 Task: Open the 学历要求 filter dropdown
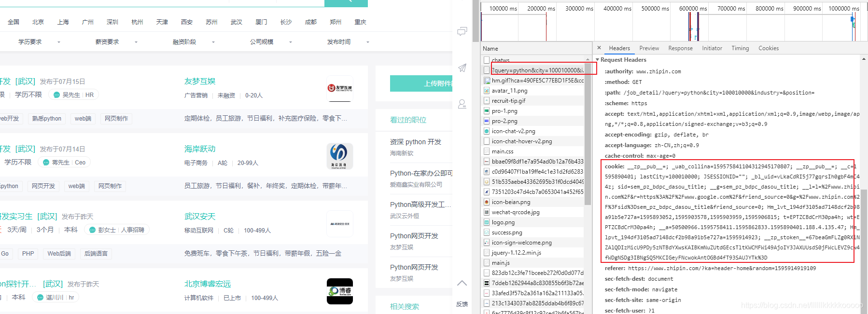coord(39,42)
